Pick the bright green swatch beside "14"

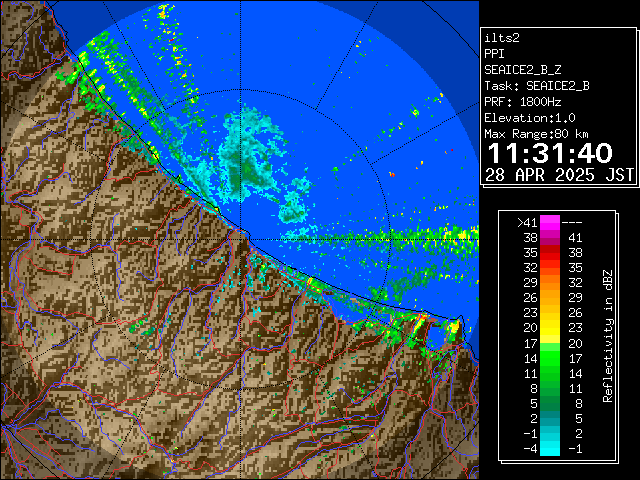pos(550,358)
